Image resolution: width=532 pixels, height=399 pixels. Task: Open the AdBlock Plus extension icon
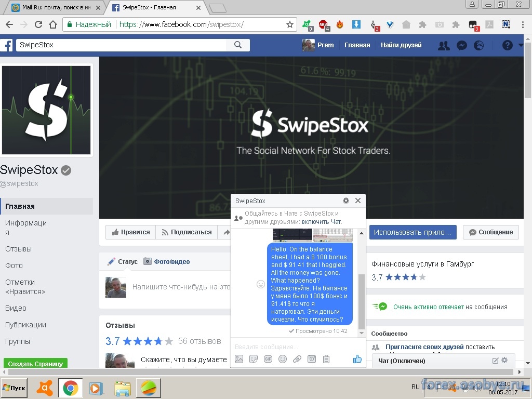323,25
